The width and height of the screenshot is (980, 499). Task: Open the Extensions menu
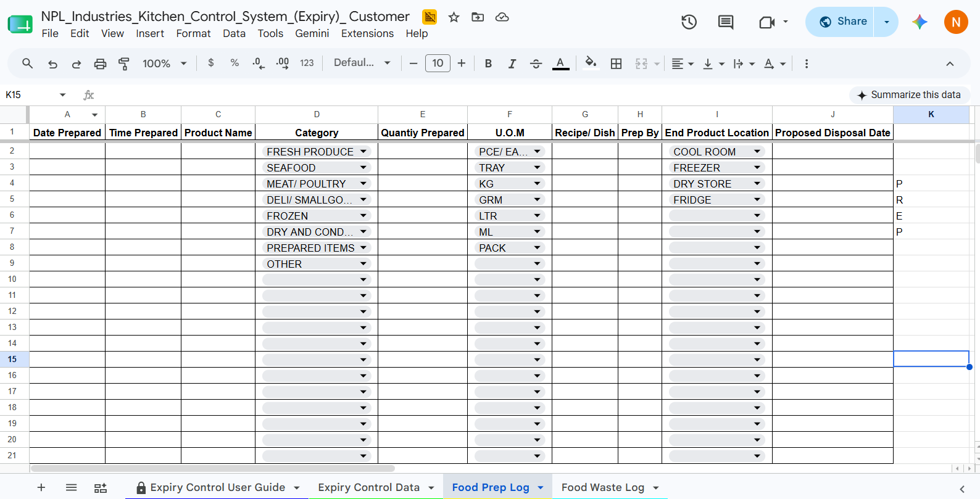click(367, 33)
